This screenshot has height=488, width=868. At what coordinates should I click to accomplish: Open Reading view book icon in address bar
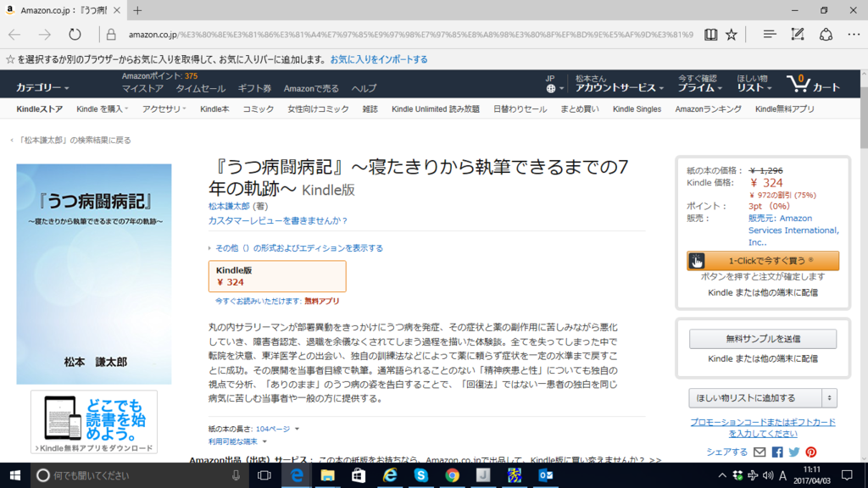click(712, 34)
